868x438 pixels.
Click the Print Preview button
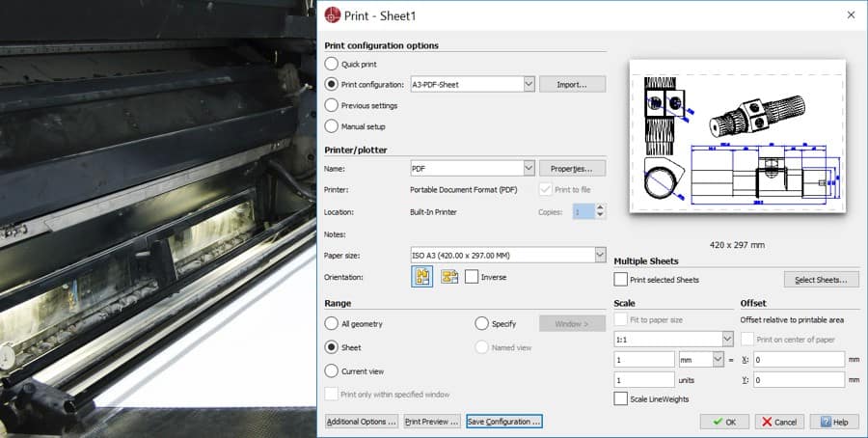tap(431, 422)
